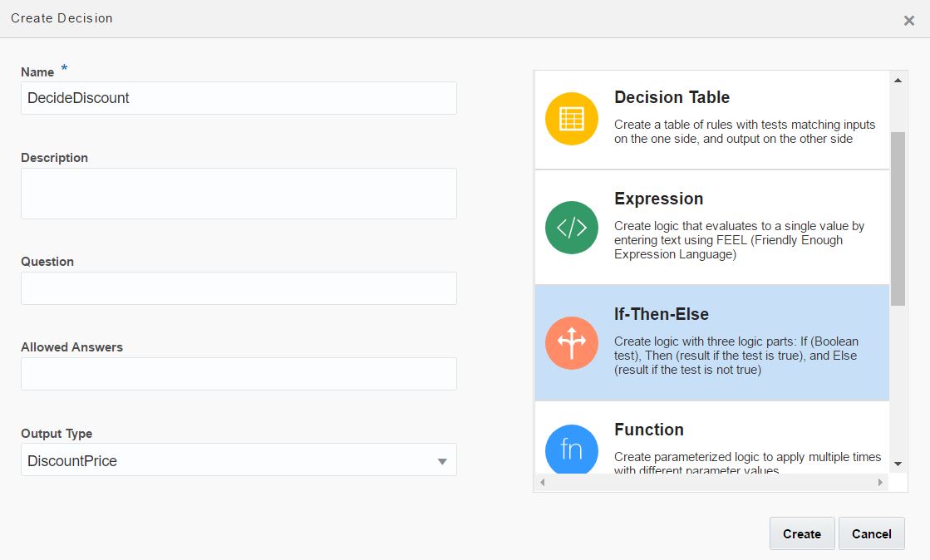Viewport: 930px width, 560px height.
Task: Select the Allowed Answers field
Action: [x=239, y=374]
